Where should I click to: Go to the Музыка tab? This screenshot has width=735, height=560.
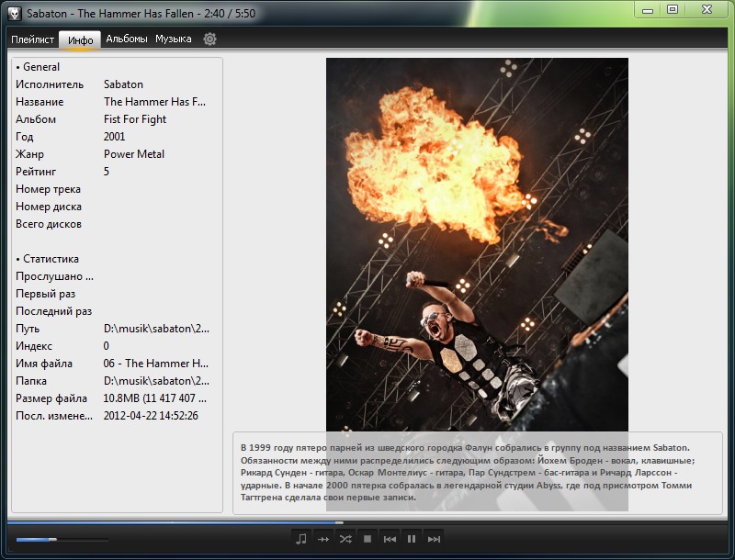pyautogui.click(x=174, y=39)
